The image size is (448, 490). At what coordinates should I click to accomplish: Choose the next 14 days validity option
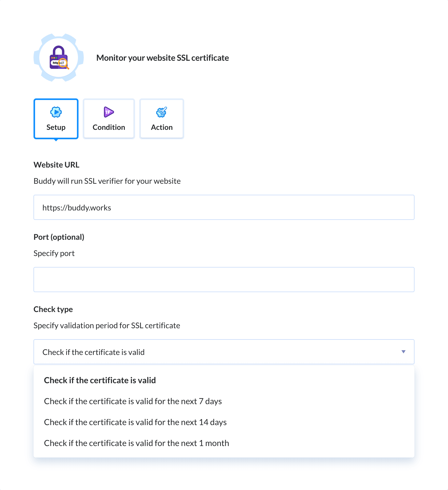(x=135, y=422)
